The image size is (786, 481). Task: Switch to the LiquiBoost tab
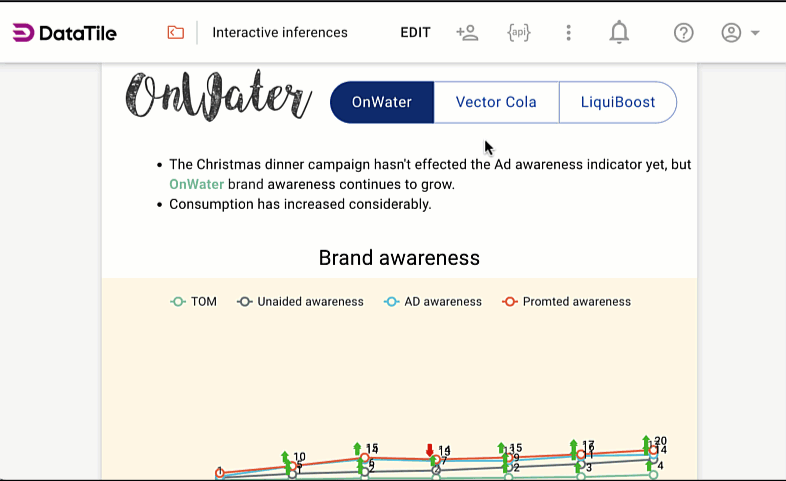(618, 102)
